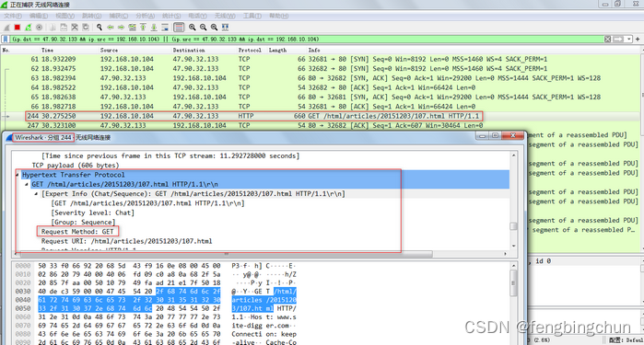Open the 文件(F) menu
The image size is (644, 345).
[x=13, y=16]
